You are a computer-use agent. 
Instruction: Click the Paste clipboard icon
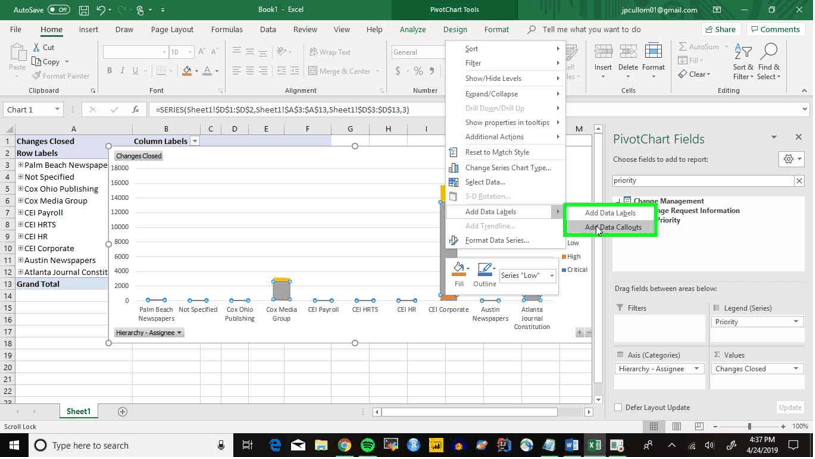[17, 53]
